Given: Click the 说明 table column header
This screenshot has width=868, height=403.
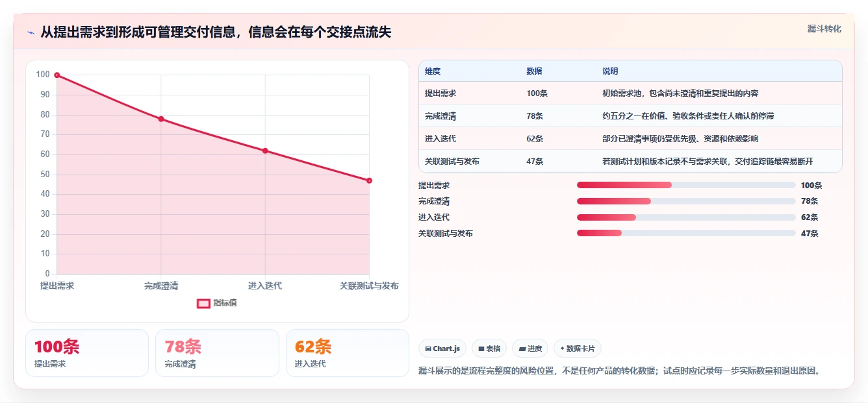Looking at the screenshot, I should (610, 71).
